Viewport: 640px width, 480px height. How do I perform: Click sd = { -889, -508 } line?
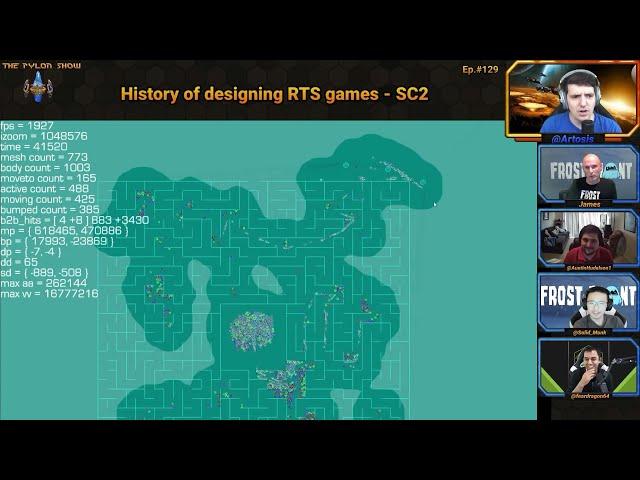coord(44,272)
